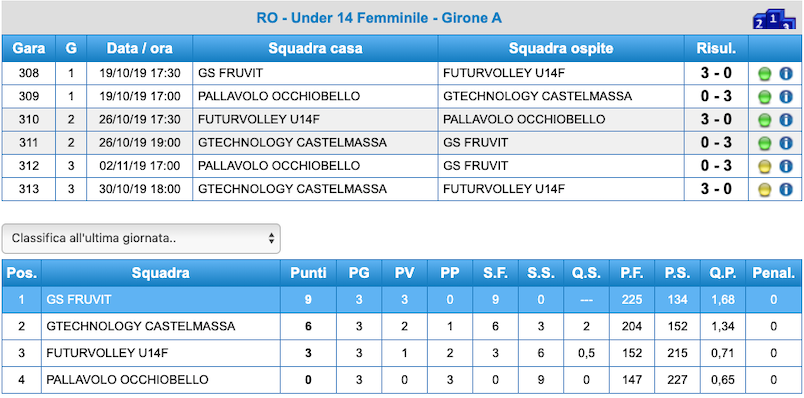Open info icon for match 309
804x398 pixels.
(786, 97)
